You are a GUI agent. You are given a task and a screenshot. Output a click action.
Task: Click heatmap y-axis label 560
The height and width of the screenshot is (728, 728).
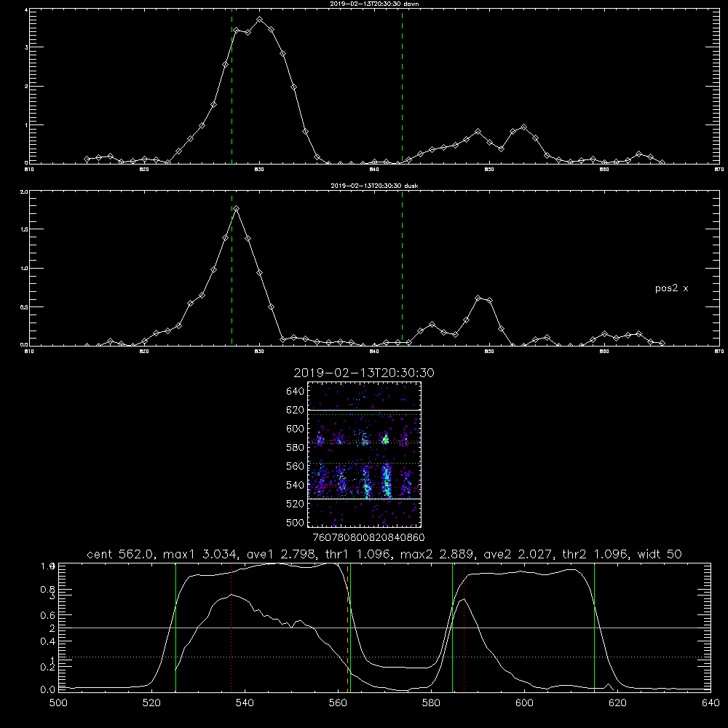[x=296, y=466]
